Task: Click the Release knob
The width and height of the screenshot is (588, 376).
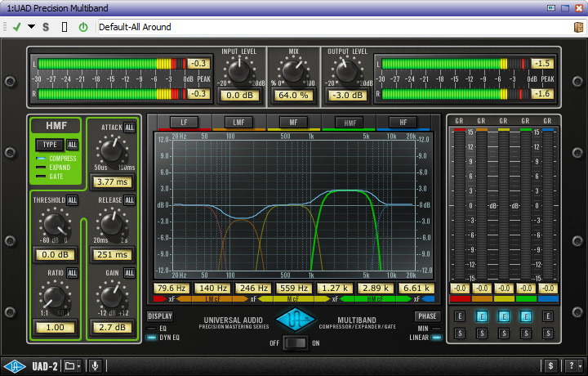Action: pos(112,224)
